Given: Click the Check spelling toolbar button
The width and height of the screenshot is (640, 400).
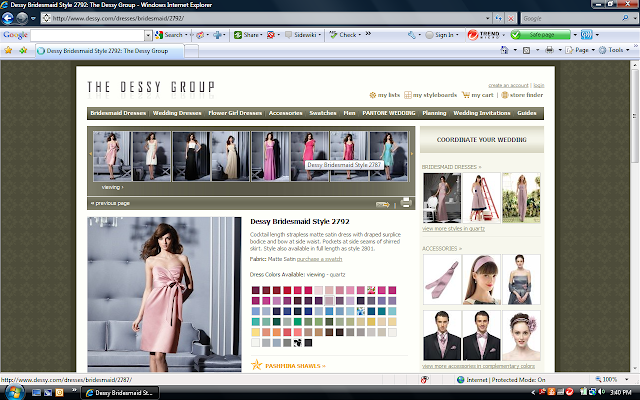Looking at the screenshot, I should pos(344,35).
